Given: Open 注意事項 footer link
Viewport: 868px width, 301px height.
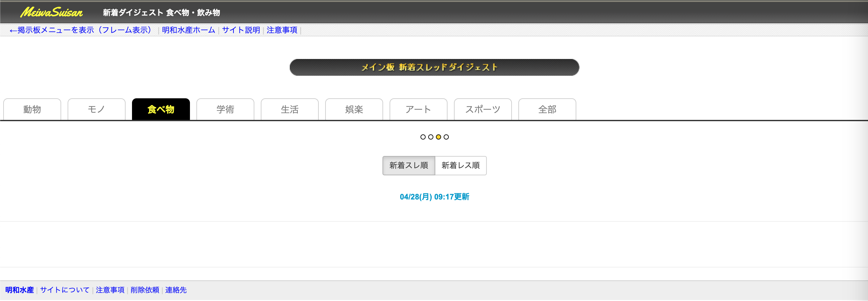Looking at the screenshot, I should (110, 290).
